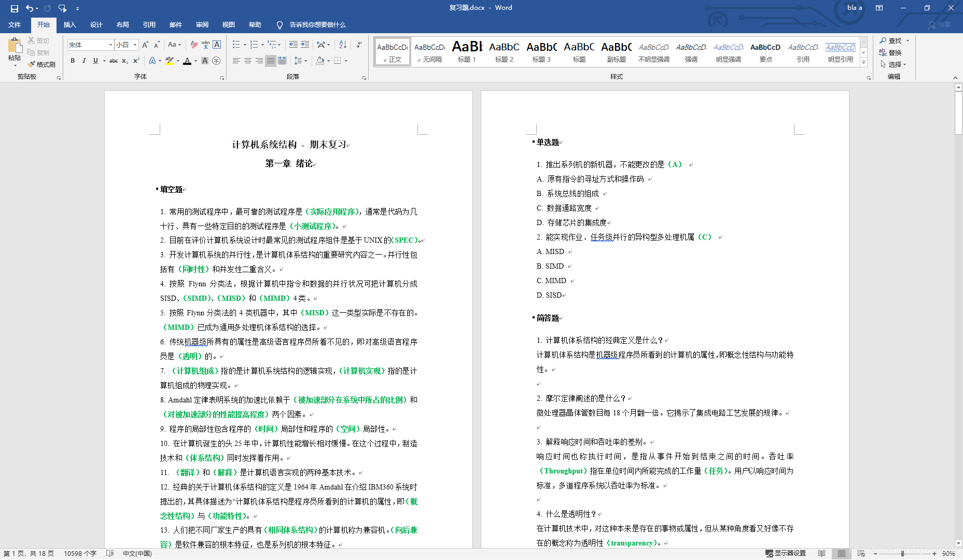This screenshot has height=560, width=963.
Task: Open the line spacing dropdown
Action: (x=301, y=61)
